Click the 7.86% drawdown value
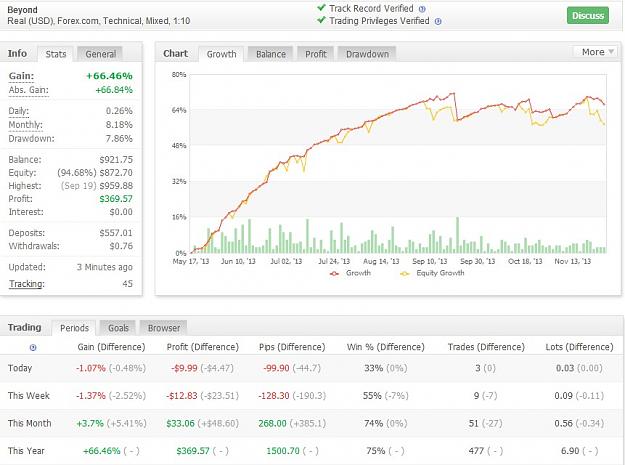The image size is (625, 465). tap(119, 139)
